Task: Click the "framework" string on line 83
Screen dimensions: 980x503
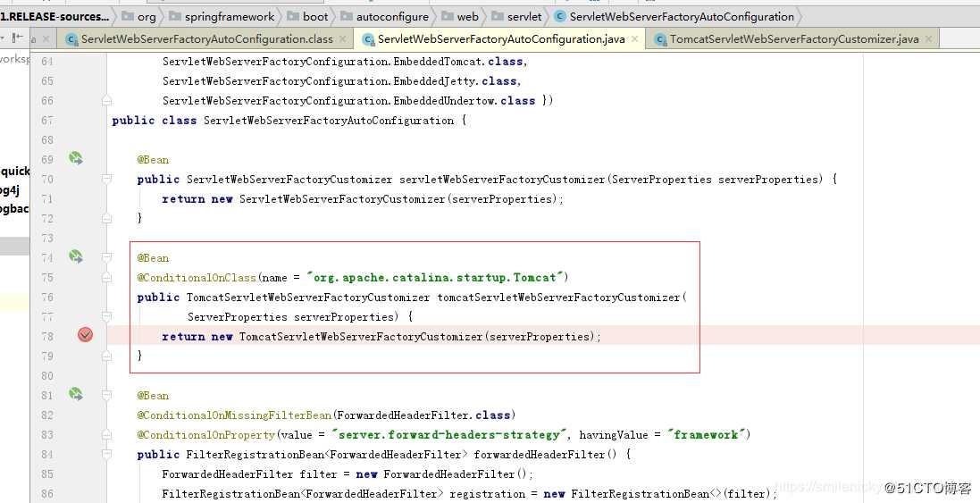Action: click(x=707, y=434)
